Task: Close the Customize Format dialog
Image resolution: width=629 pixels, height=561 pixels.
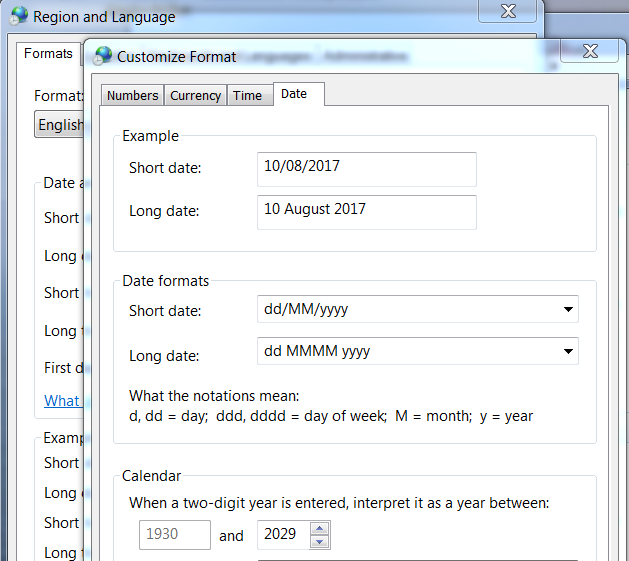Action: [x=590, y=51]
